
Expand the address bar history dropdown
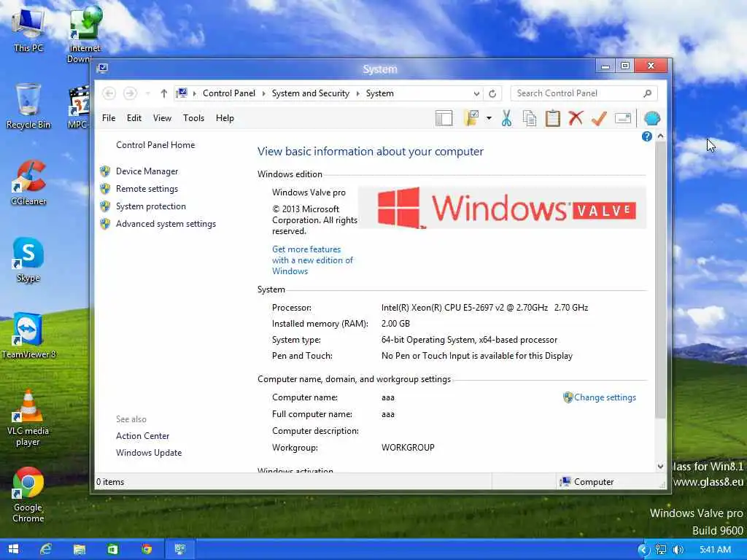(x=476, y=94)
